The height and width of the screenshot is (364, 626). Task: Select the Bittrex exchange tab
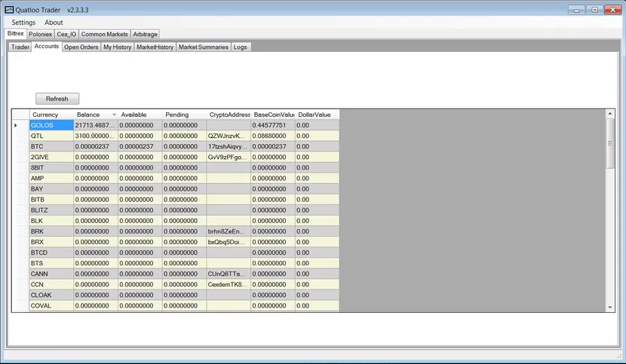pyautogui.click(x=16, y=33)
